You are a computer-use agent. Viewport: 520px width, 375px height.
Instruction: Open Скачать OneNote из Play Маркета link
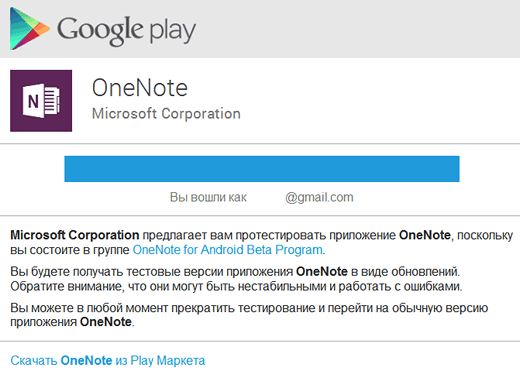108,360
